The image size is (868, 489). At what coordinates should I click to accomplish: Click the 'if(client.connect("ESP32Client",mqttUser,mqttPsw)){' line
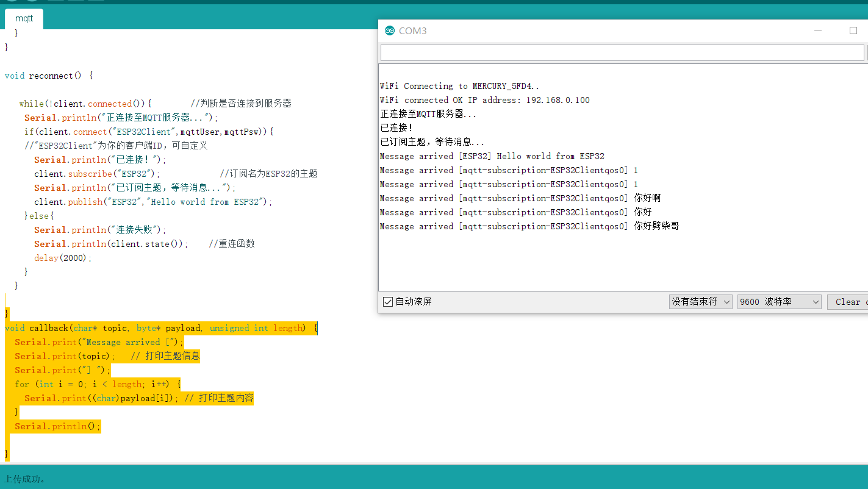click(149, 132)
